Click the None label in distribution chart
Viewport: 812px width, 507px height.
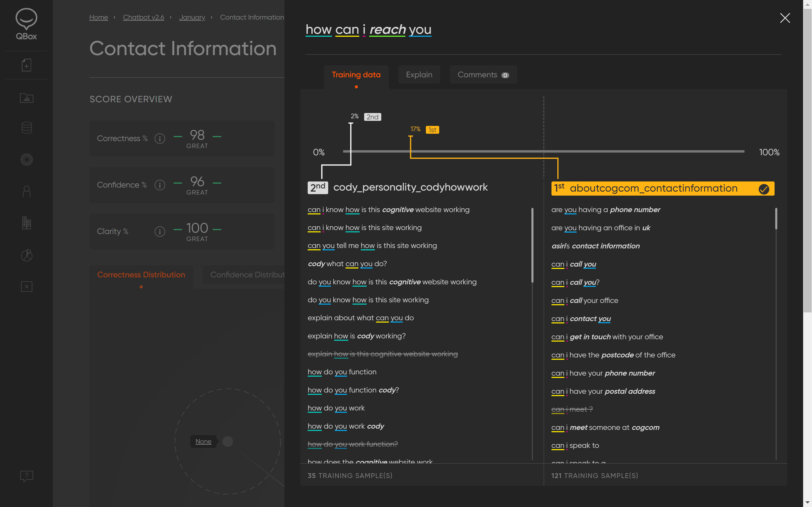pos(203,441)
